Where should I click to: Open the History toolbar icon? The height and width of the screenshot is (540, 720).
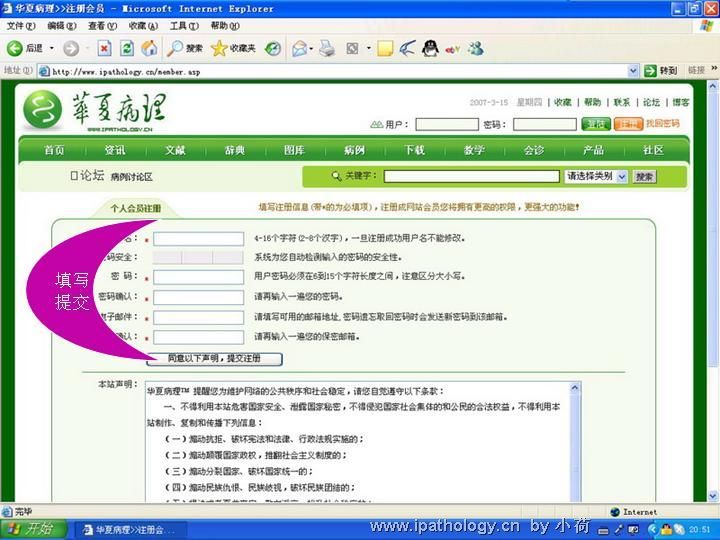(x=273, y=48)
